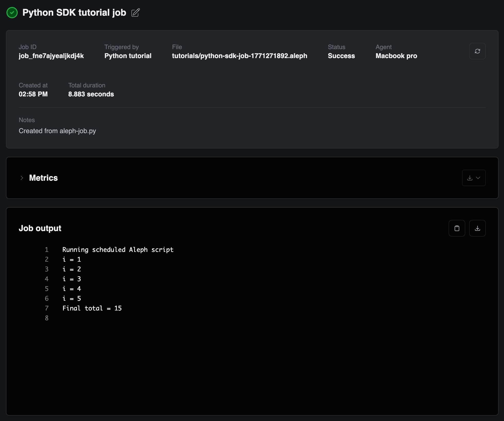Expand the Metrics section chevron

coord(22,178)
